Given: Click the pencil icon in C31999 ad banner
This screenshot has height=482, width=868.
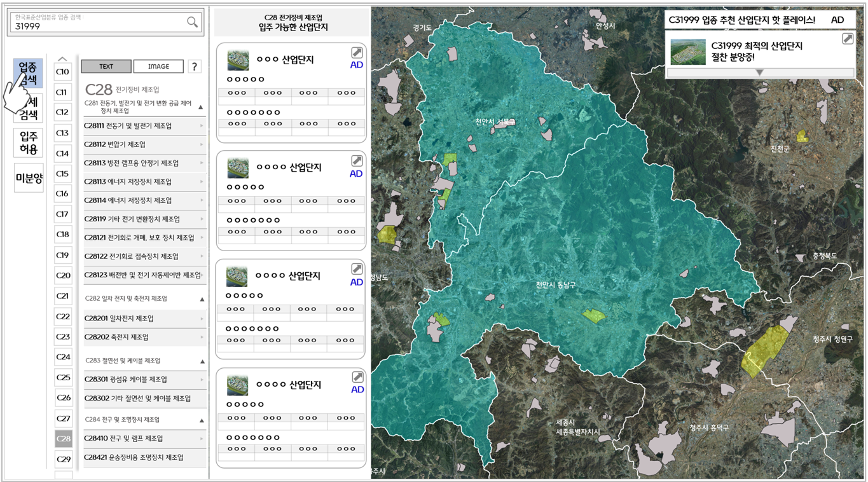Looking at the screenshot, I should pyautogui.click(x=847, y=39).
